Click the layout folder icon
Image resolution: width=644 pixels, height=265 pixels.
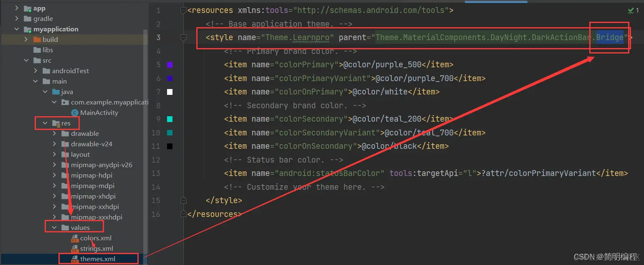pos(65,154)
